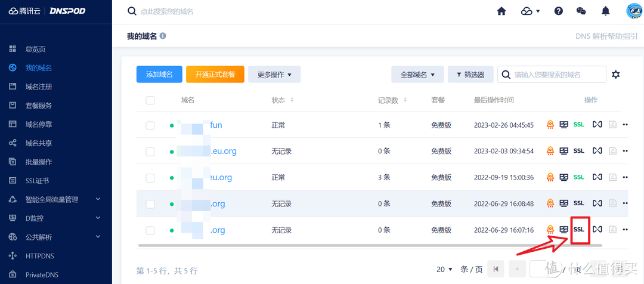
Task: Click the orange 开通正式套餐 button
Action: [215, 75]
